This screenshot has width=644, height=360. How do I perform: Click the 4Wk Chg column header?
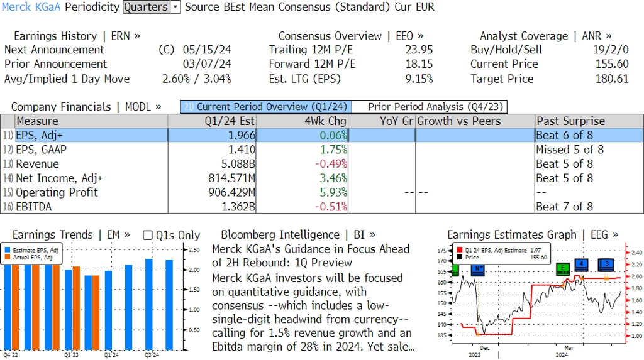pyautogui.click(x=302, y=121)
